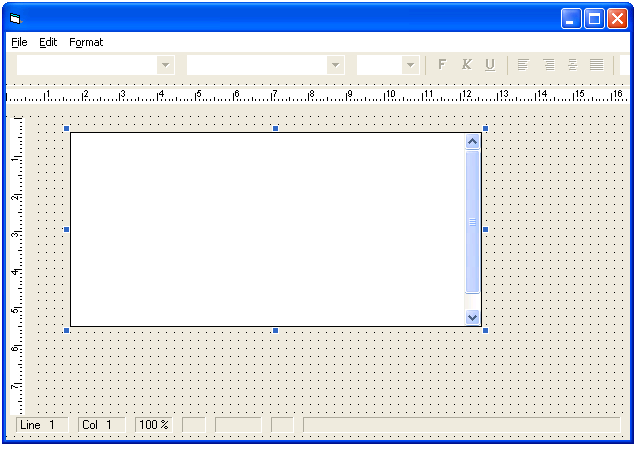Click the scroll down arrow of text box

coord(472,317)
